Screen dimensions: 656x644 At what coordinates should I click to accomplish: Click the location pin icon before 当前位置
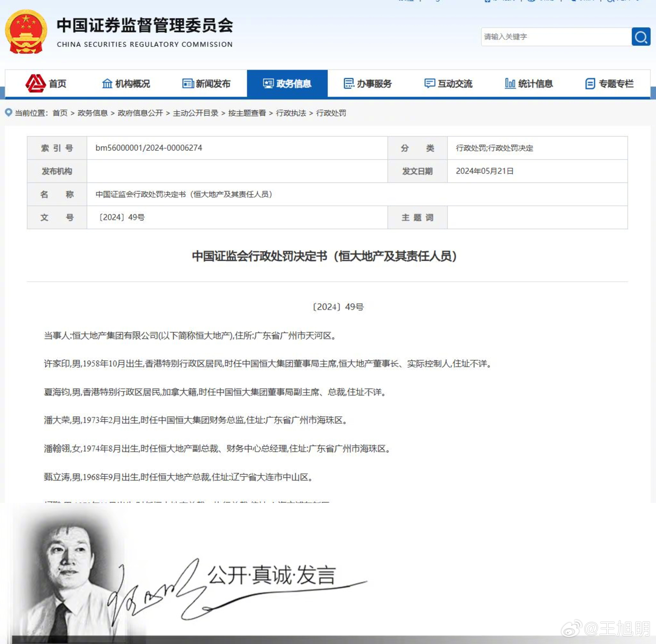(x=9, y=113)
